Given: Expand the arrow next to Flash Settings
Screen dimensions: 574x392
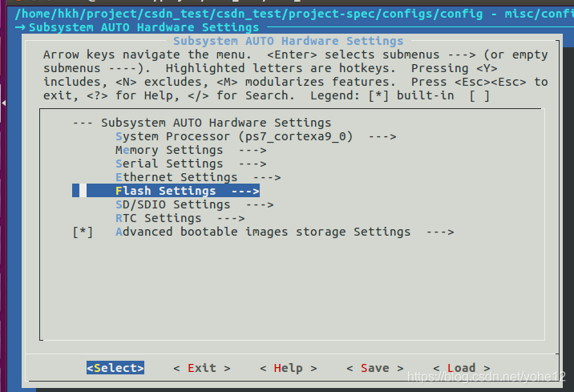Looking at the screenshot, I should [245, 191].
